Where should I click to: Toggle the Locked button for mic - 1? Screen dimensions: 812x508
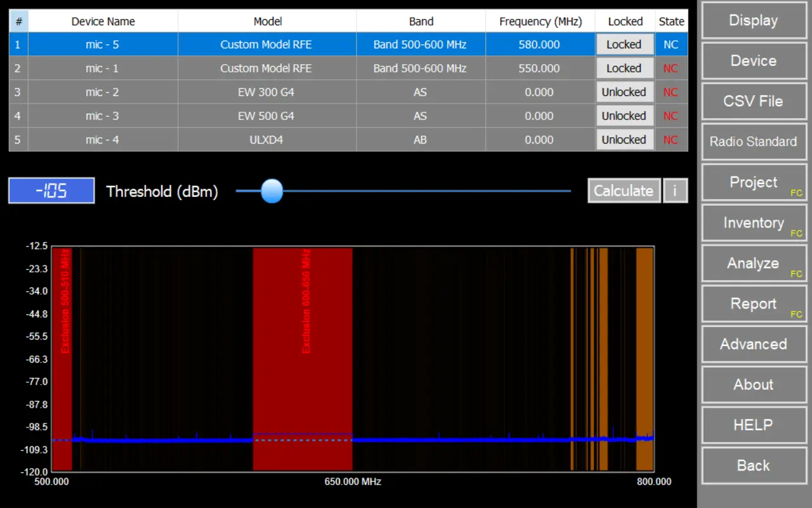coord(624,69)
